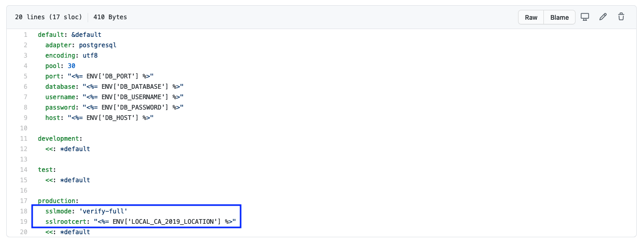Click the pencil edit file icon
The image size is (644, 243).
(603, 17)
